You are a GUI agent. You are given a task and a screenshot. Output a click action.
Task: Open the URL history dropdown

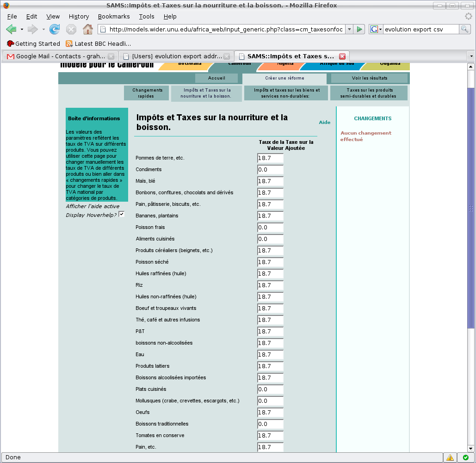349,30
